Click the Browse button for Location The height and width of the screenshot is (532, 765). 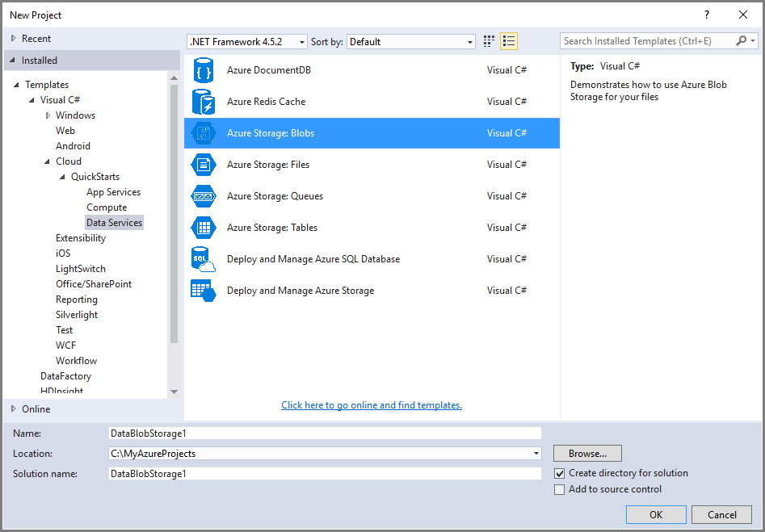tap(586, 453)
